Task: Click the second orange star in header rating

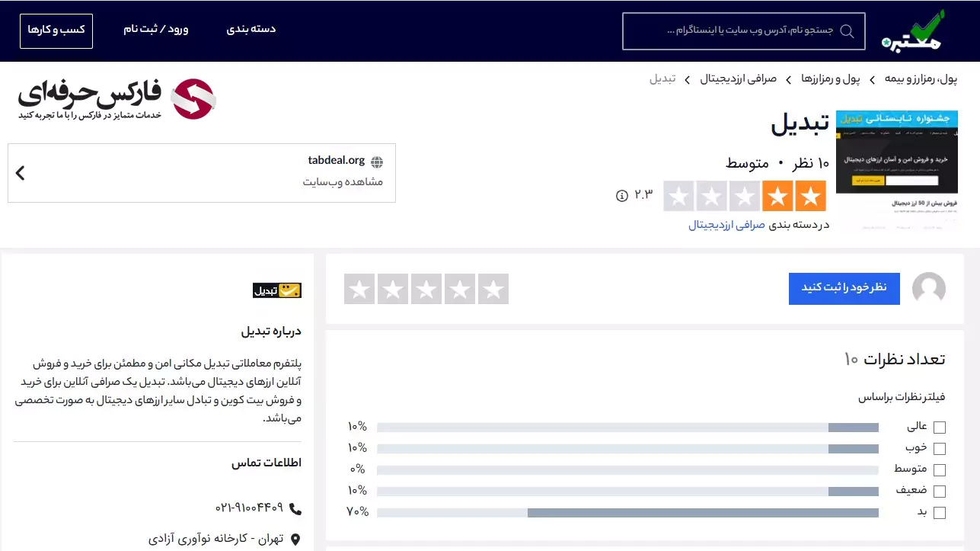Action: point(777,196)
